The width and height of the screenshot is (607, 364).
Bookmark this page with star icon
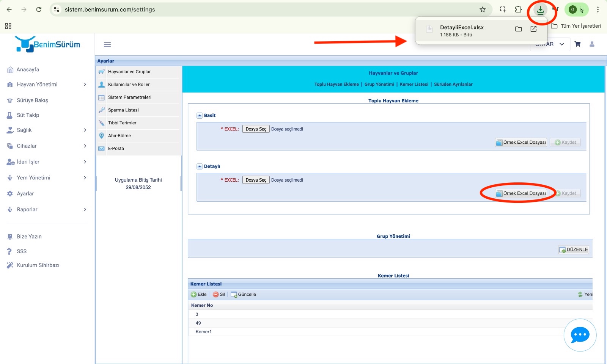483,9
